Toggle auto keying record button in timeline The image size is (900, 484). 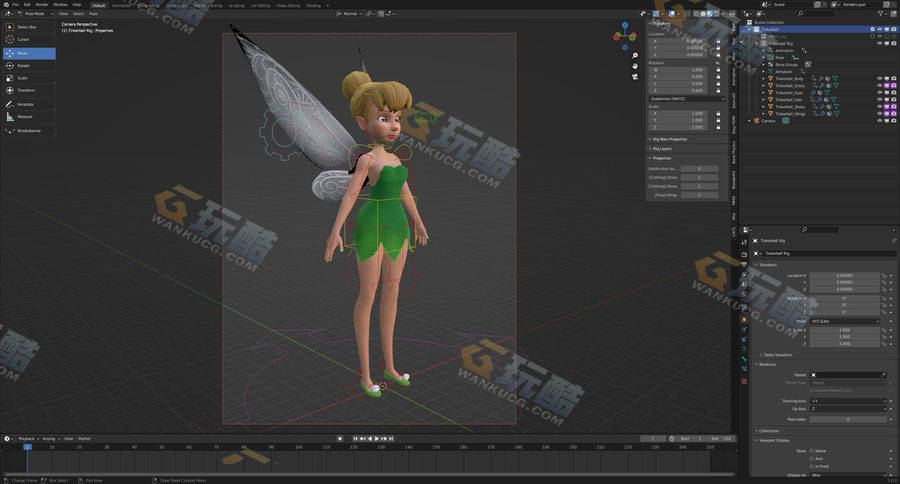pos(340,439)
